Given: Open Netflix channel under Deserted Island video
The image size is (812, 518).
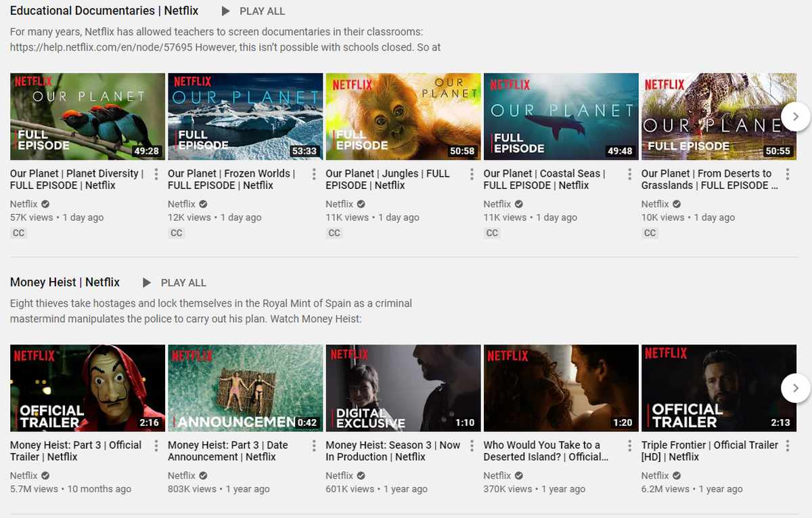Looking at the screenshot, I should [x=497, y=475].
